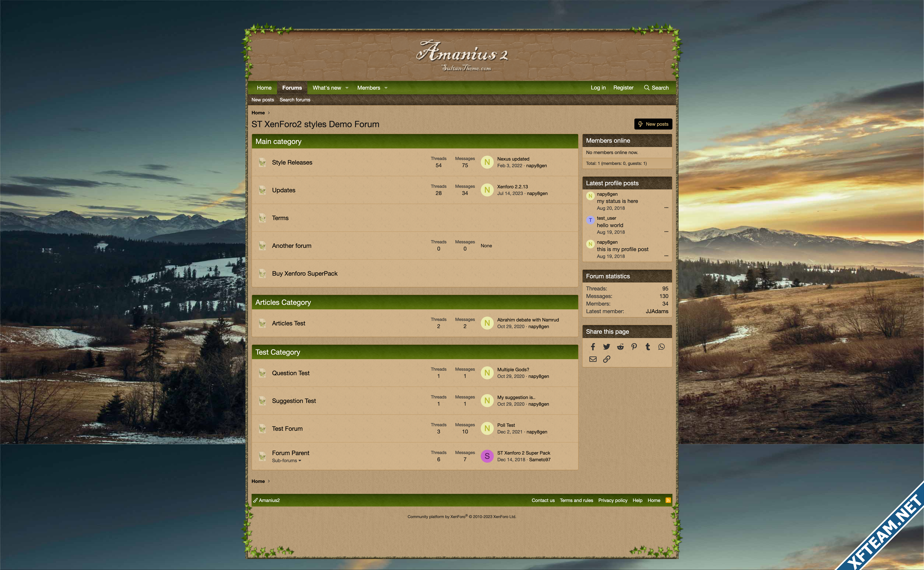Click Another forum leaf icon
This screenshot has width=924, height=570.
tap(262, 246)
